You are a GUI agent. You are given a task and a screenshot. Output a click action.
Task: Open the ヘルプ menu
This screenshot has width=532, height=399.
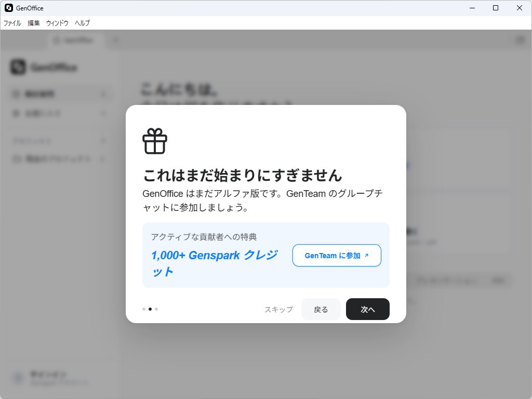[x=83, y=23]
